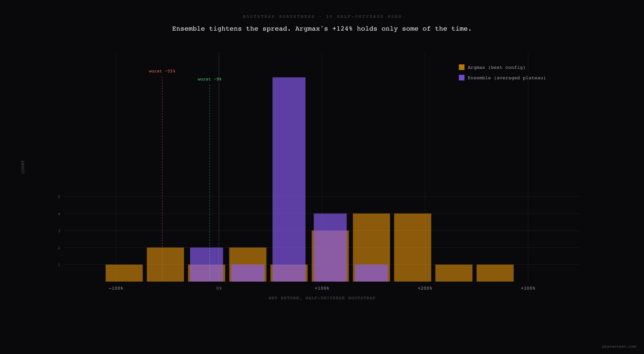Click the "+100%" x-axis tick label

coord(322,288)
